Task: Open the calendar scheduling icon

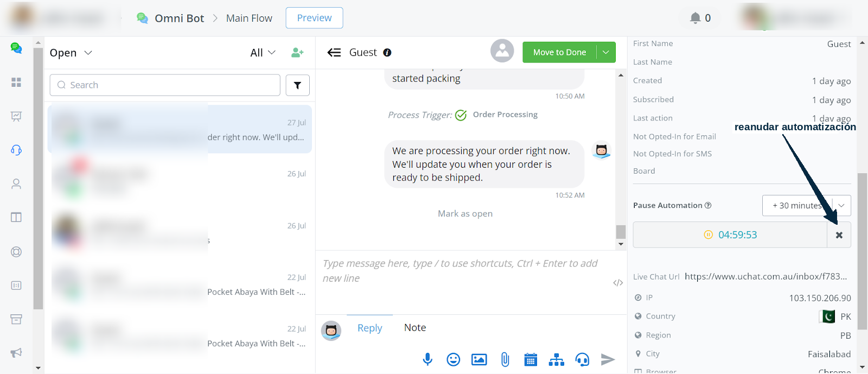Action: point(531,359)
